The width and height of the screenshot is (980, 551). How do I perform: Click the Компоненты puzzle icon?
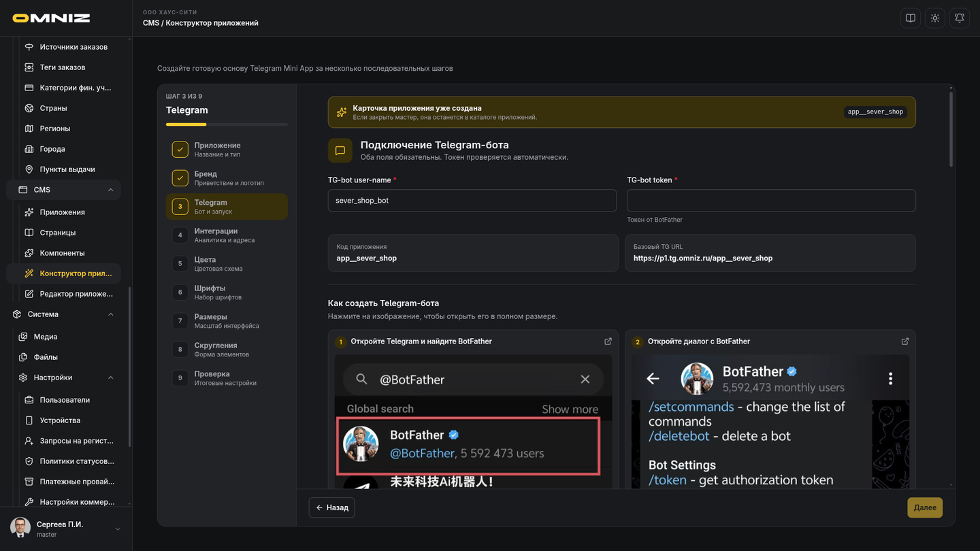pyautogui.click(x=29, y=253)
